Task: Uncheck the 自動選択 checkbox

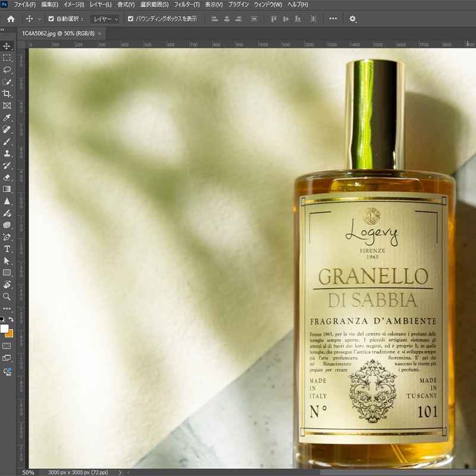Action: coord(51,19)
